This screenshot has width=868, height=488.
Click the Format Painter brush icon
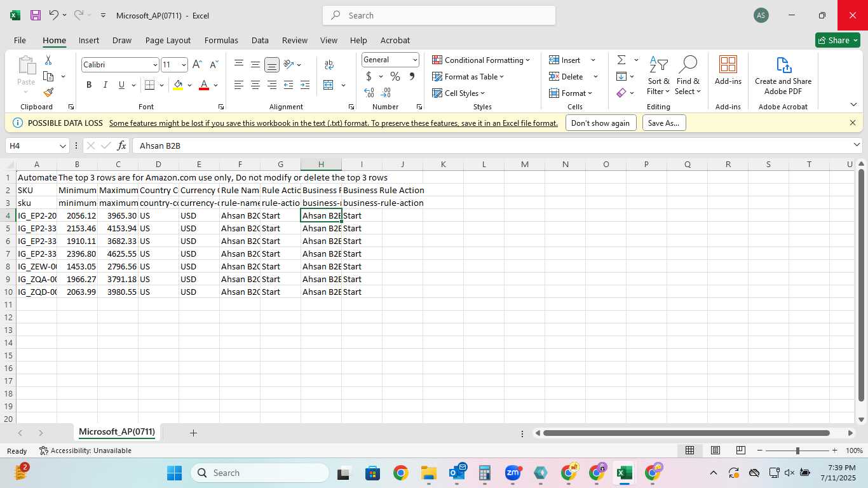(x=48, y=92)
